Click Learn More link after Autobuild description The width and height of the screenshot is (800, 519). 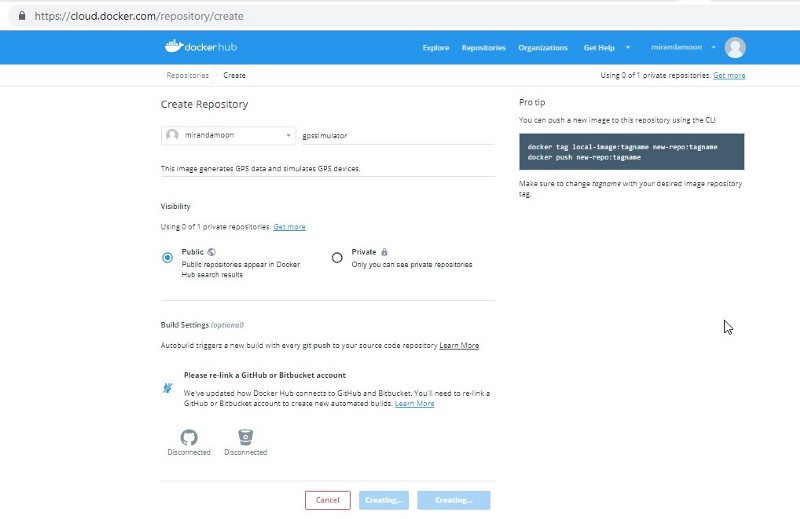pyautogui.click(x=459, y=345)
